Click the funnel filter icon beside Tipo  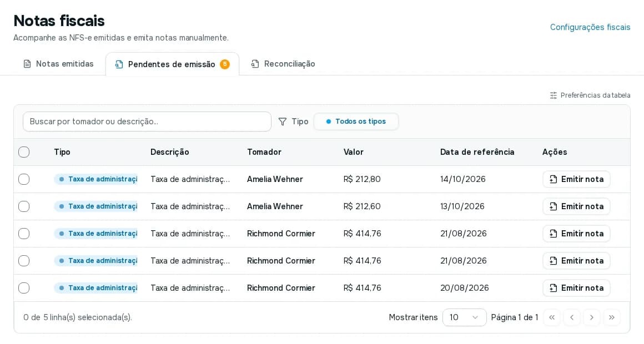[x=283, y=122]
